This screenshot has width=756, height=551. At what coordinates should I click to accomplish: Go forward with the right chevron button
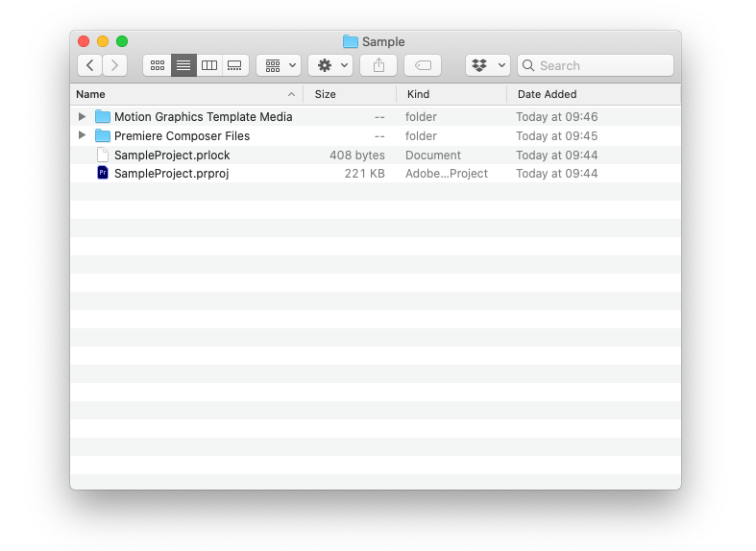tap(114, 65)
